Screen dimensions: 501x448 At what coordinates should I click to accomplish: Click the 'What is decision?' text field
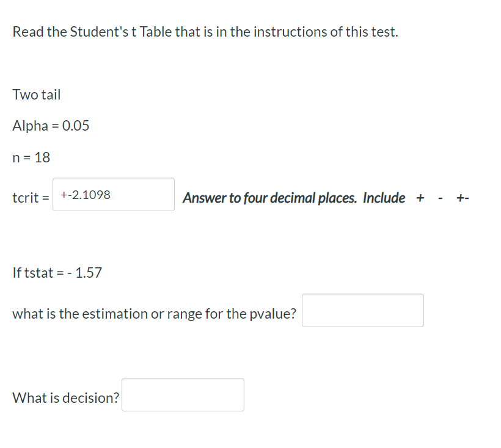click(x=182, y=394)
